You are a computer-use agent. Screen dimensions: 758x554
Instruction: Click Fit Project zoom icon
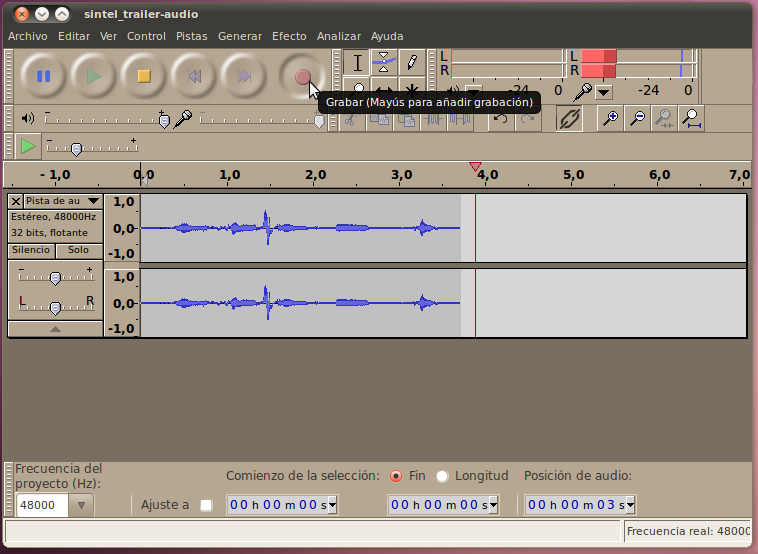(x=691, y=118)
